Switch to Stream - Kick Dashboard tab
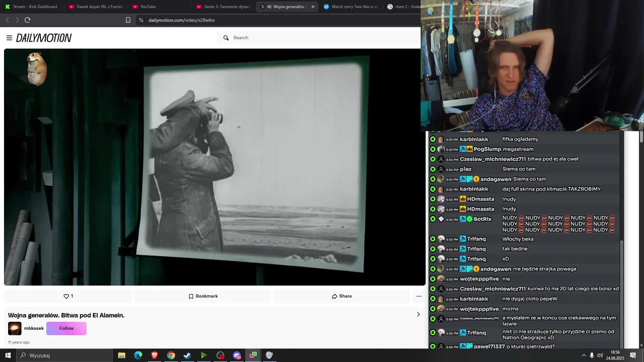The image size is (644, 362). pos(31,7)
